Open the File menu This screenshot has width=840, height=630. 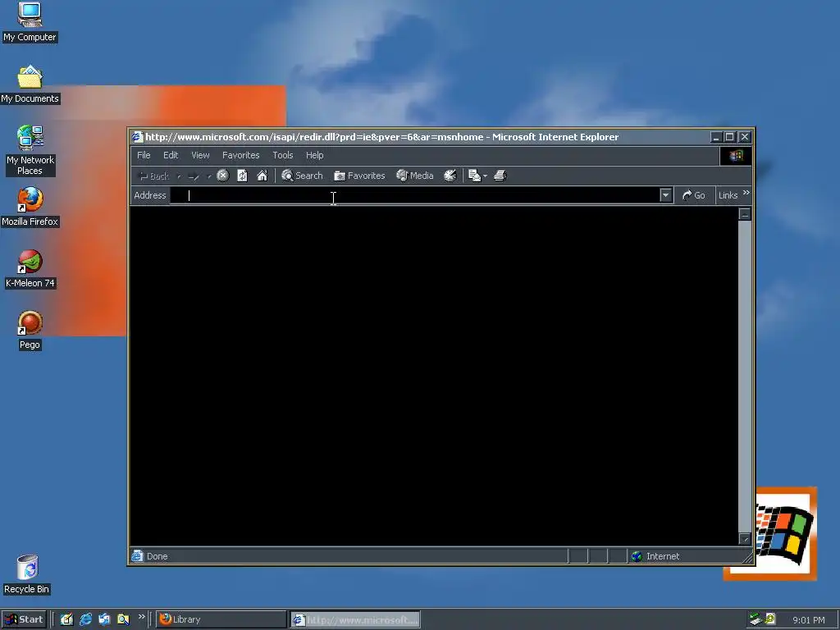144,155
